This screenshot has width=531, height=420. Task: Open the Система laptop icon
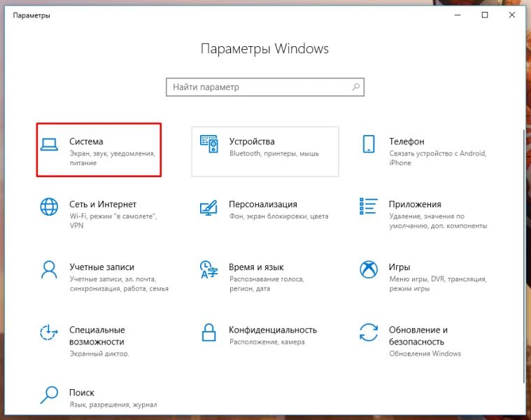tap(49, 144)
